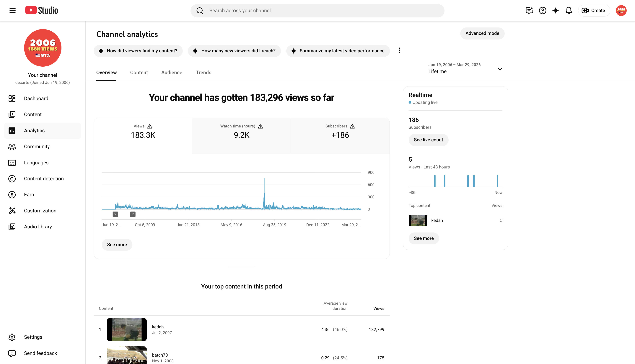Switch to the Audience tab

172,73
